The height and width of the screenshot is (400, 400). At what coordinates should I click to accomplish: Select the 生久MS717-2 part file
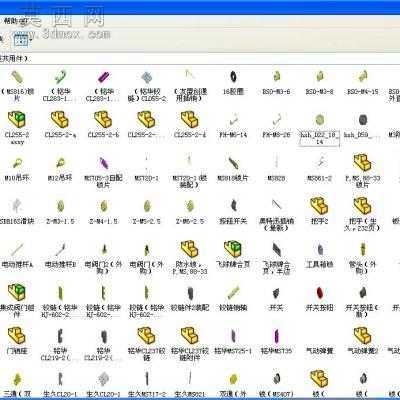(146, 379)
